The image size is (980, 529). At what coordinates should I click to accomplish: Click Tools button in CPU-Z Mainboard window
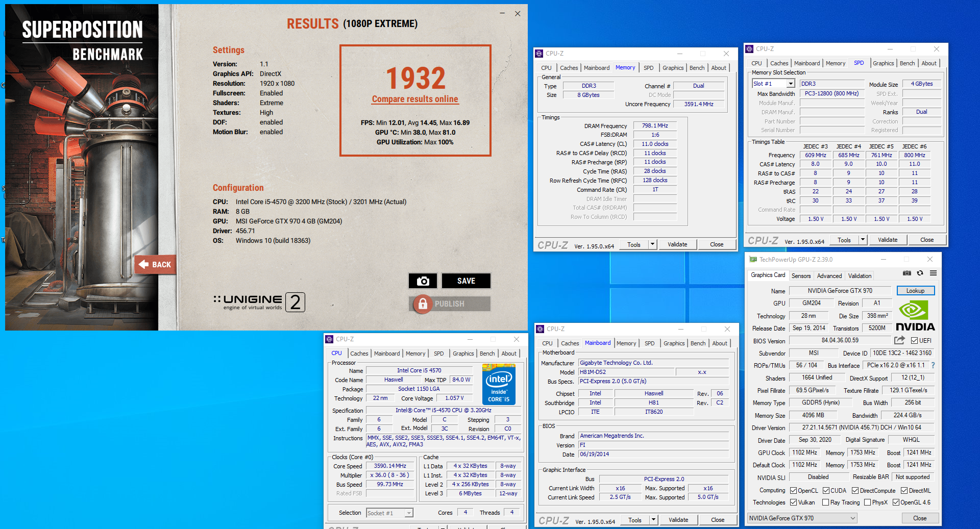pyautogui.click(x=635, y=520)
